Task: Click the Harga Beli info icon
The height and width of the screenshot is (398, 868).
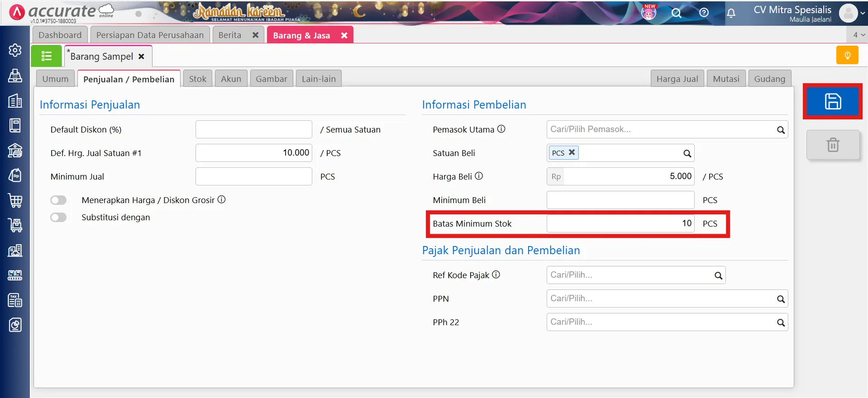Action: tap(479, 176)
